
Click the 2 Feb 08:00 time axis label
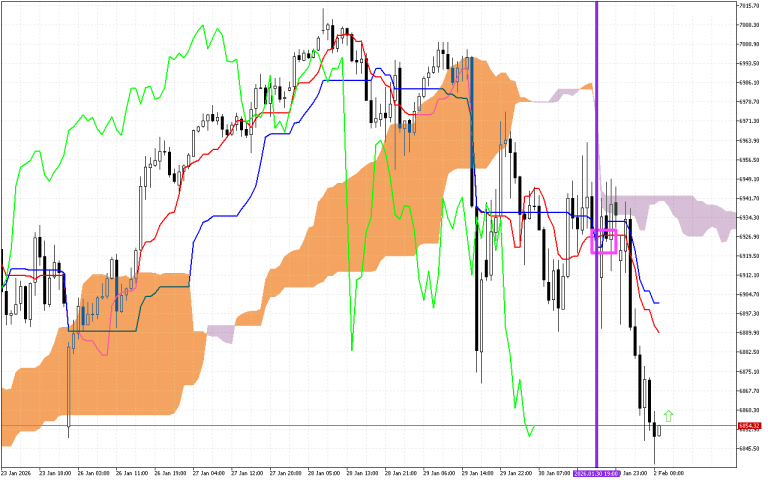[669, 474]
